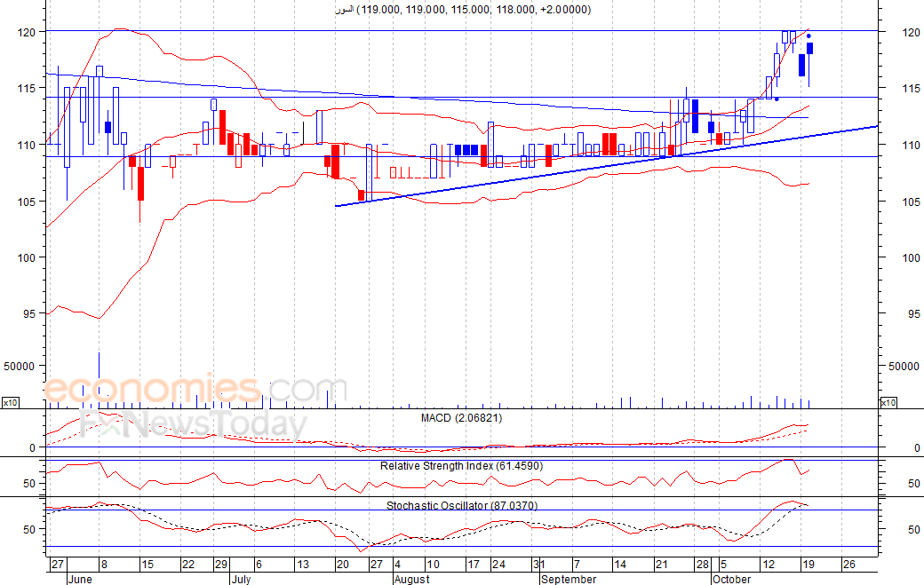Viewport: 924px width, 585px height.
Task: Open the economies.com watermark link
Action: click(182, 390)
